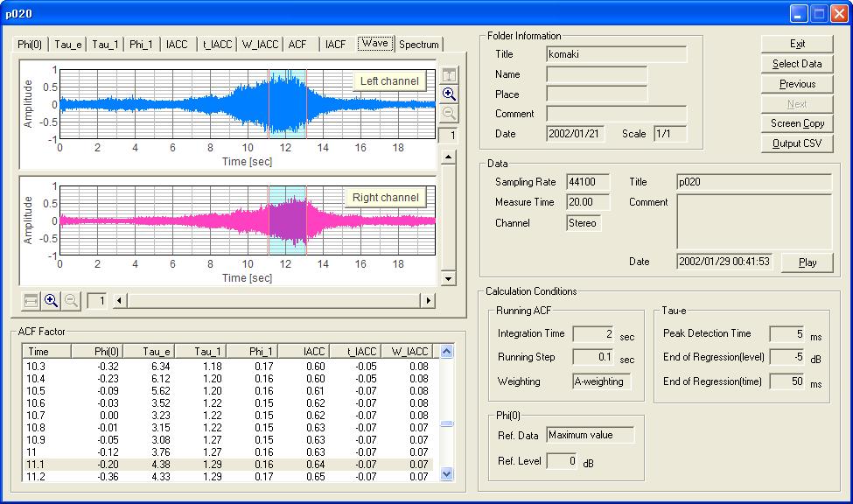
Task: Switch to the Spectrum tab
Action: pos(419,45)
